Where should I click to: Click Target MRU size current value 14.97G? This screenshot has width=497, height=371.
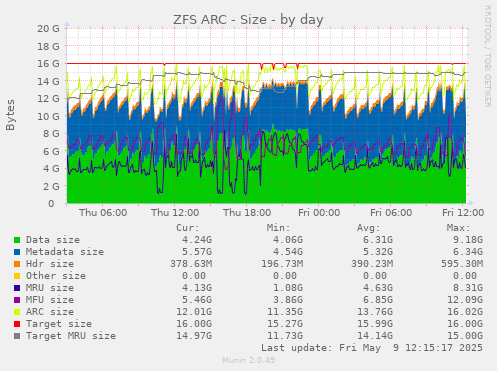pos(194,336)
